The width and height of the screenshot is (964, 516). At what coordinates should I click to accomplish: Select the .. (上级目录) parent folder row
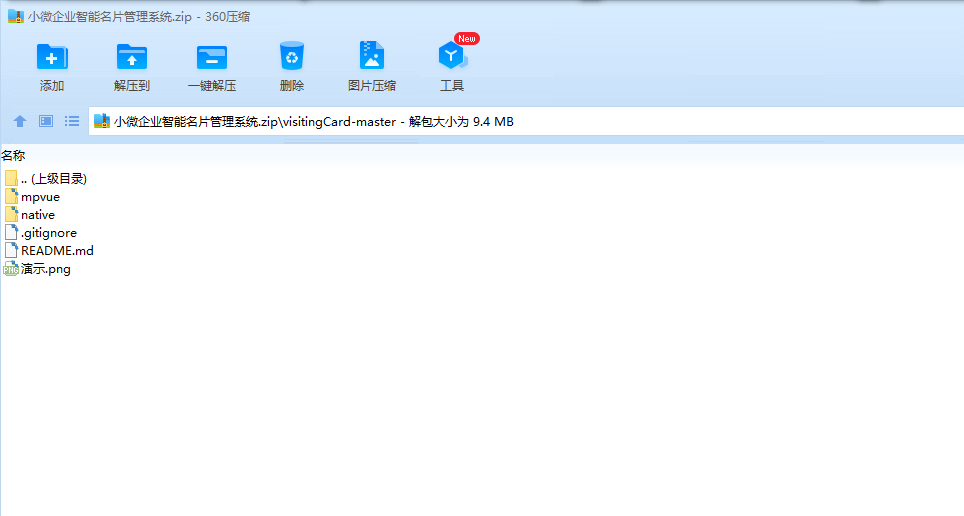pos(45,178)
